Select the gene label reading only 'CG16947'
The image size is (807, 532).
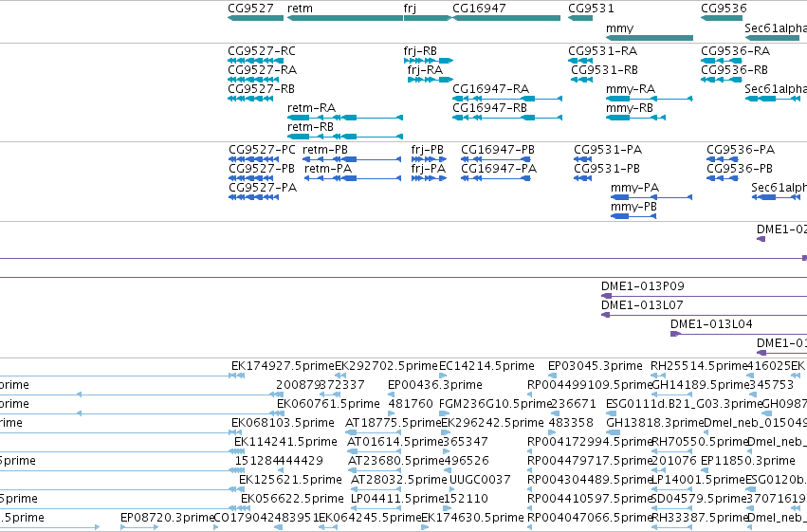tap(479, 9)
